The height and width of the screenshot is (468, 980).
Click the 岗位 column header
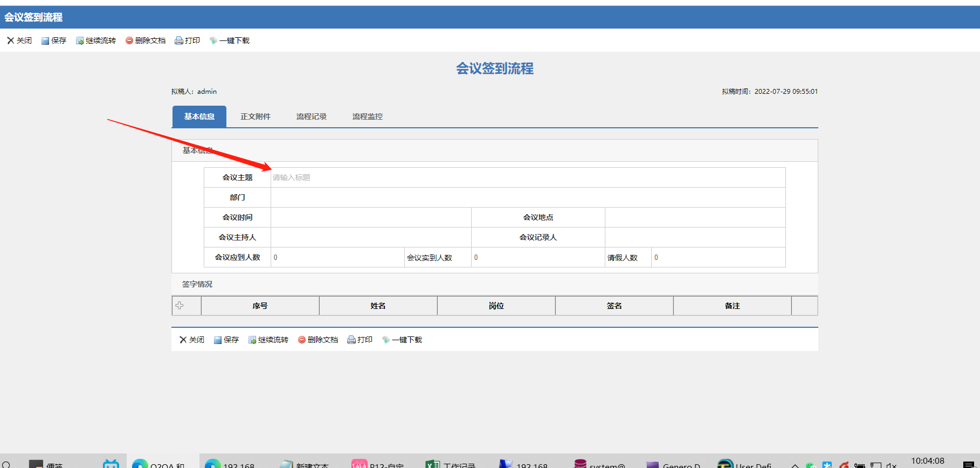pos(496,306)
